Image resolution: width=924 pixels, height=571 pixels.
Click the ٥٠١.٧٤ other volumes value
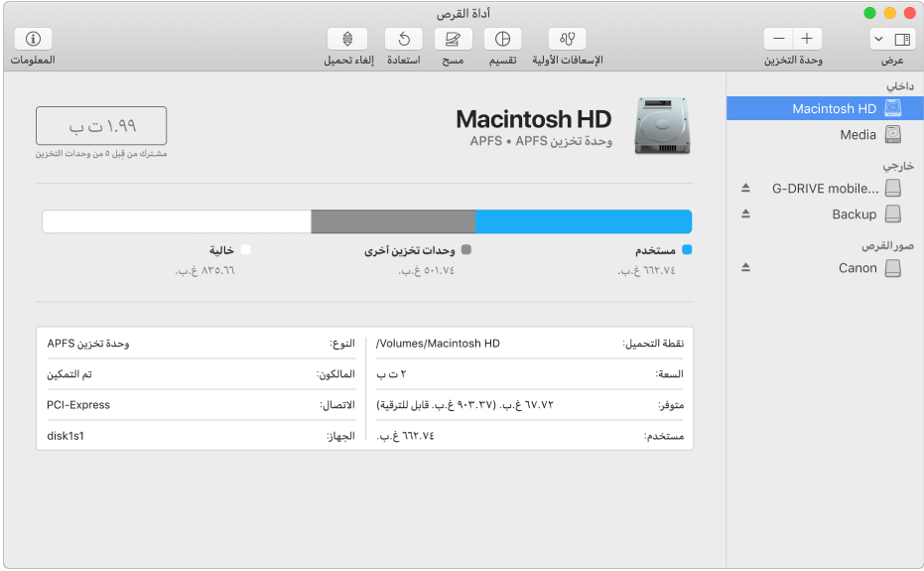(x=426, y=271)
